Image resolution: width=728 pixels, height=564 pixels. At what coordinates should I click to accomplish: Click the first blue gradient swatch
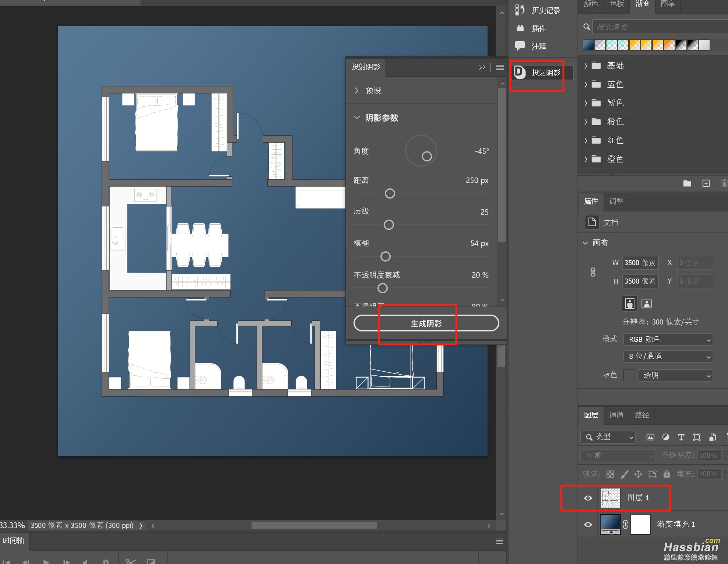coord(588,45)
